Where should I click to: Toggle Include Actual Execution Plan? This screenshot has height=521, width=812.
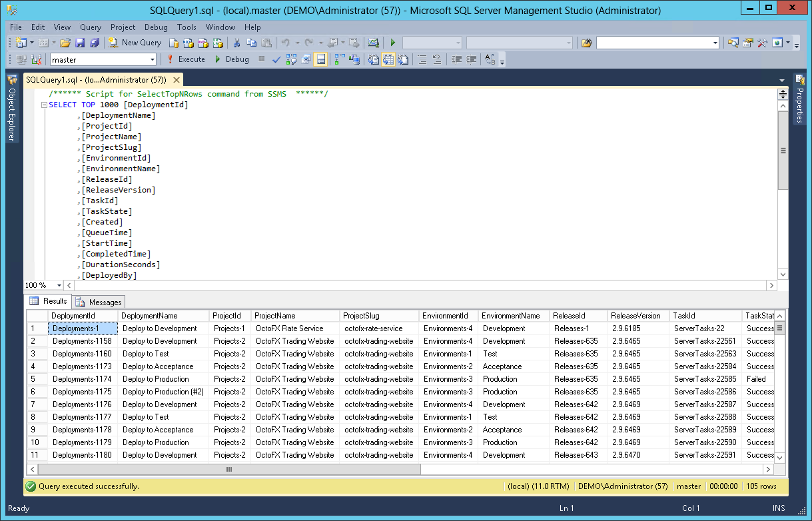click(339, 59)
